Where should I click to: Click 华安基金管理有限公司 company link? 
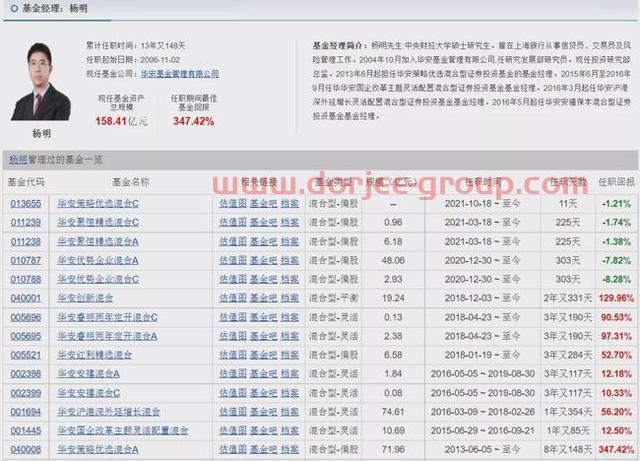coord(180,73)
